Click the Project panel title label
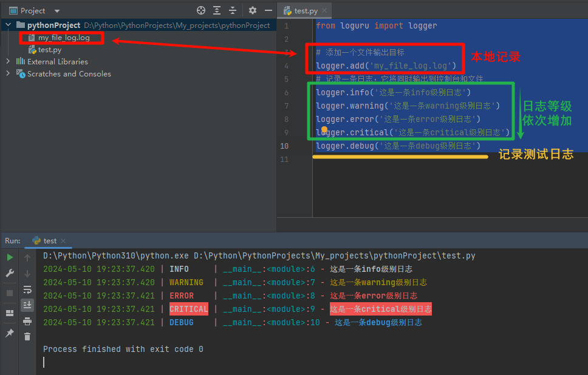 point(33,11)
